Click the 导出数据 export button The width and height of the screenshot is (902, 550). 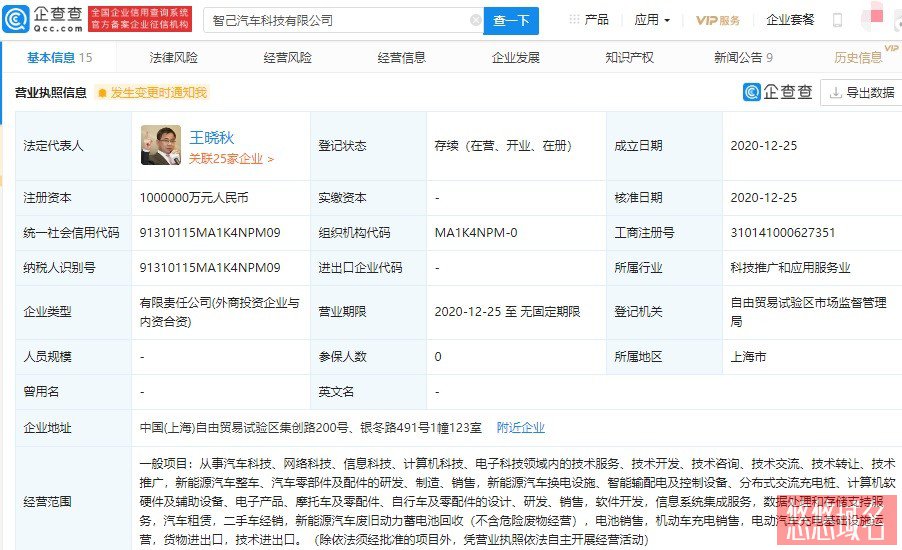pos(861,92)
